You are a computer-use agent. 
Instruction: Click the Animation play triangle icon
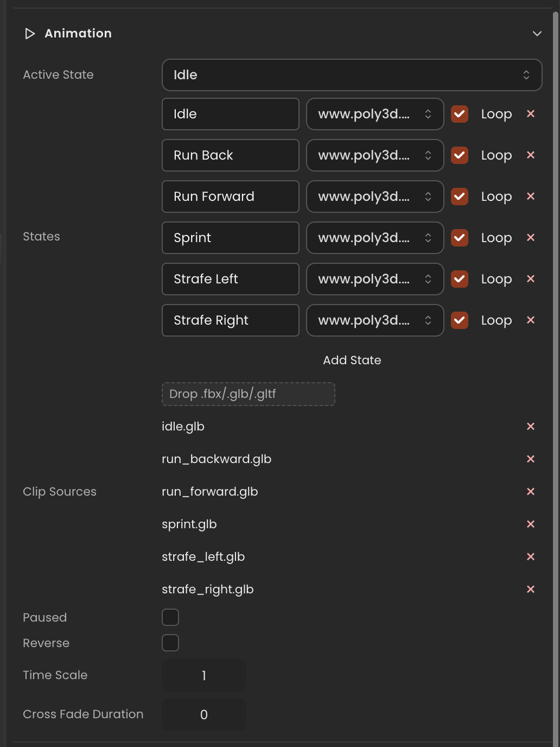click(x=30, y=34)
